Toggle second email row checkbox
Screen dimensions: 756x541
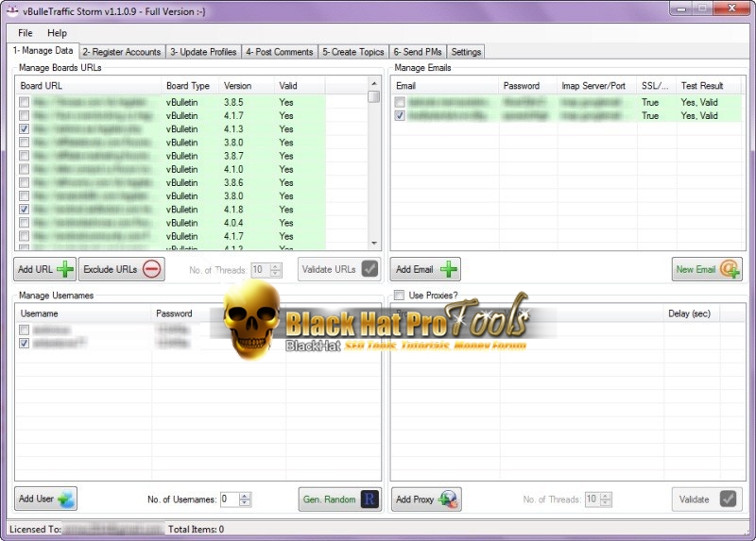pos(400,115)
